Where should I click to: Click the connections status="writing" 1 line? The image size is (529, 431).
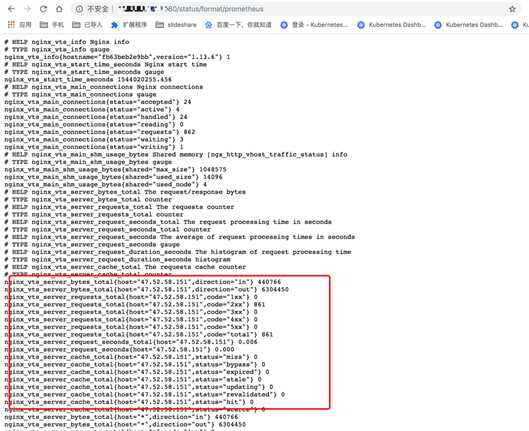pyautogui.click(x=94, y=147)
